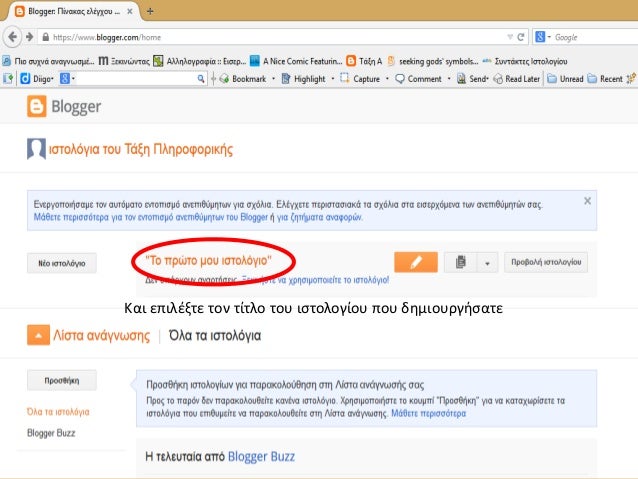
Task: Open the Ξεκινώντας bookmark
Action: tap(124, 61)
